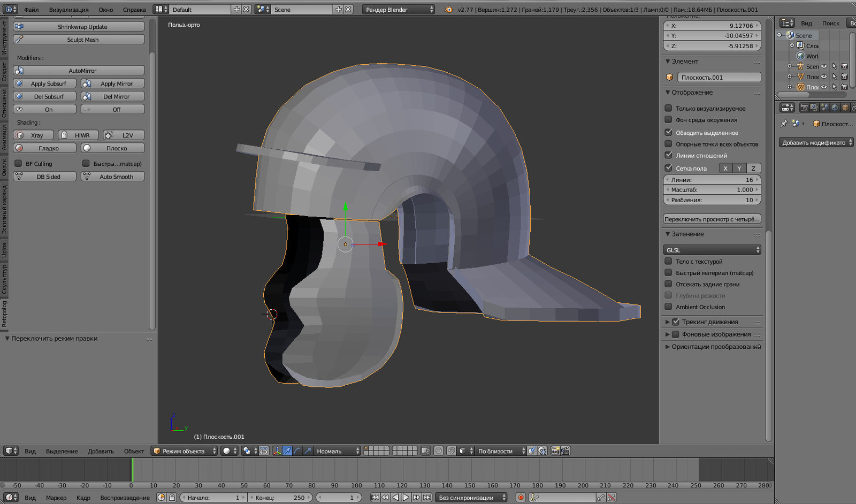Screen dimensions: 856x504
Task: Click the Sculpt Mesh button
Action: click(x=79, y=40)
